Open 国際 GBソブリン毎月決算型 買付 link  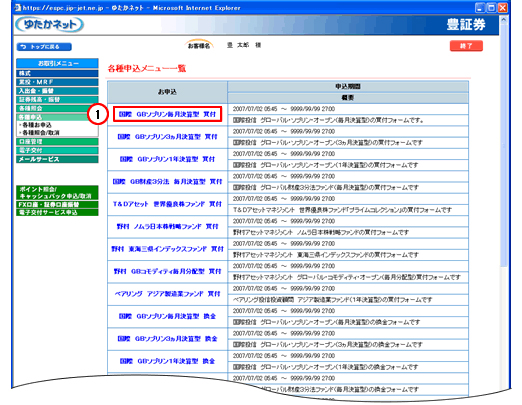pyautogui.click(x=167, y=114)
